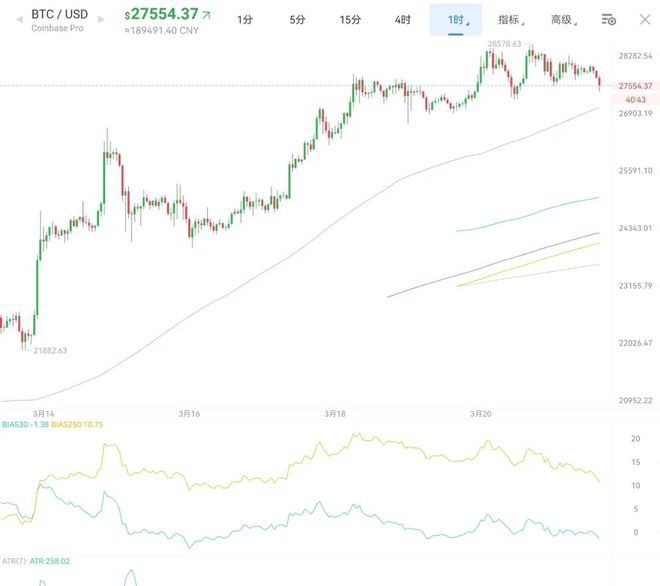The width and height of the screenshot is (660, 586).
Task: Switch to the 15分 timeframe
Action: pos(350,20)
